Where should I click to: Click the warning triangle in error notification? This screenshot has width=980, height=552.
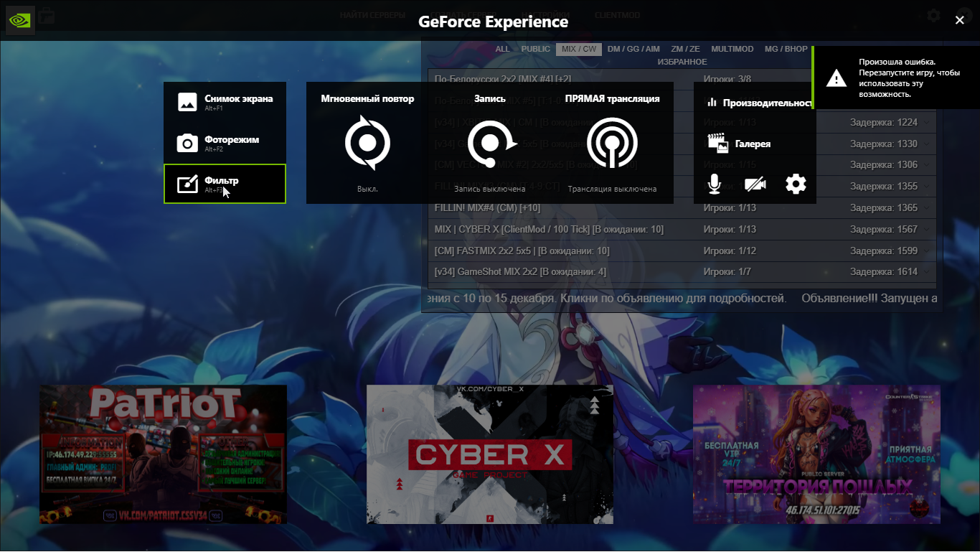coord(836,78)
